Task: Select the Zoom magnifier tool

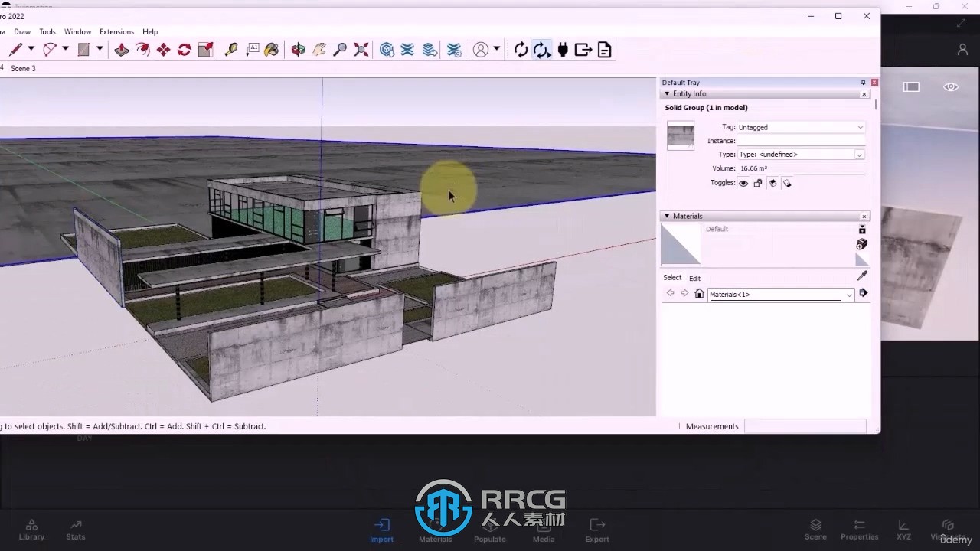Action: [340, 50]
